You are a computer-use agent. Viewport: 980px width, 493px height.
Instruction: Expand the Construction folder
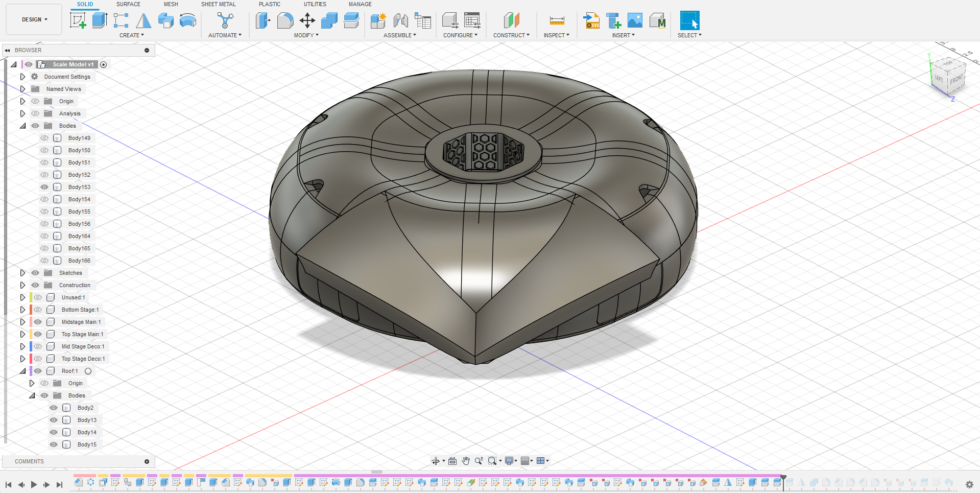point(22,285)
